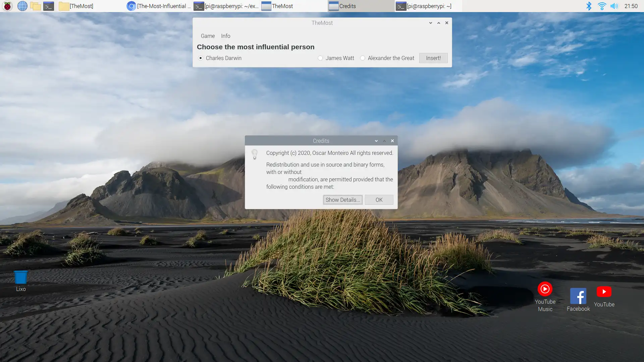
Task: Click the Show Details button in Credits
Action: [x=343, y=200]
